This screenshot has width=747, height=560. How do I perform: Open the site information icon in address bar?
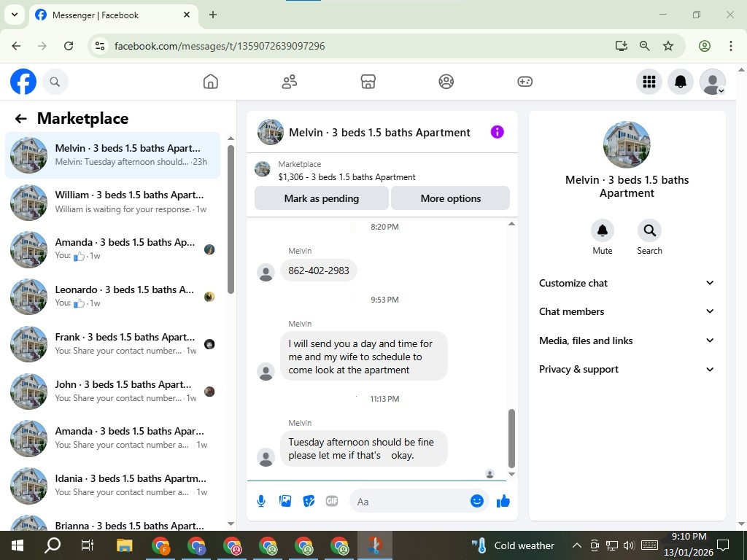pos(100,46)
